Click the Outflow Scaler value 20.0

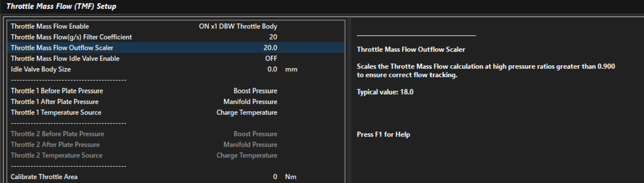pyautogui.click(x=270, y=48)
